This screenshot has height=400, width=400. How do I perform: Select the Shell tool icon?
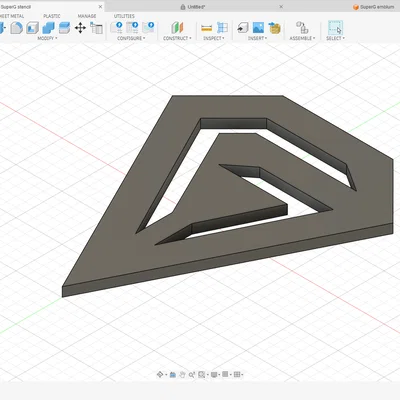pyautogui.click(x=32, y=28)
